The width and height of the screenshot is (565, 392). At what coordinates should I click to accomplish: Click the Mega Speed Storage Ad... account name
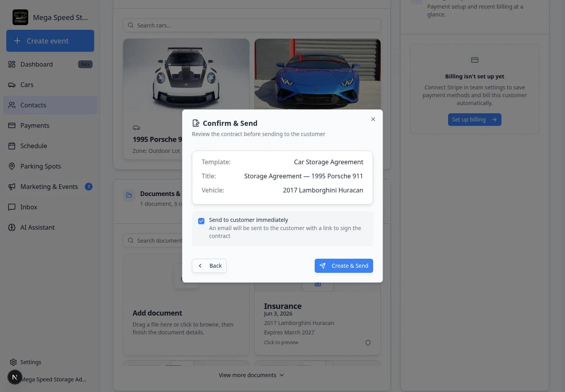(54, 379)
